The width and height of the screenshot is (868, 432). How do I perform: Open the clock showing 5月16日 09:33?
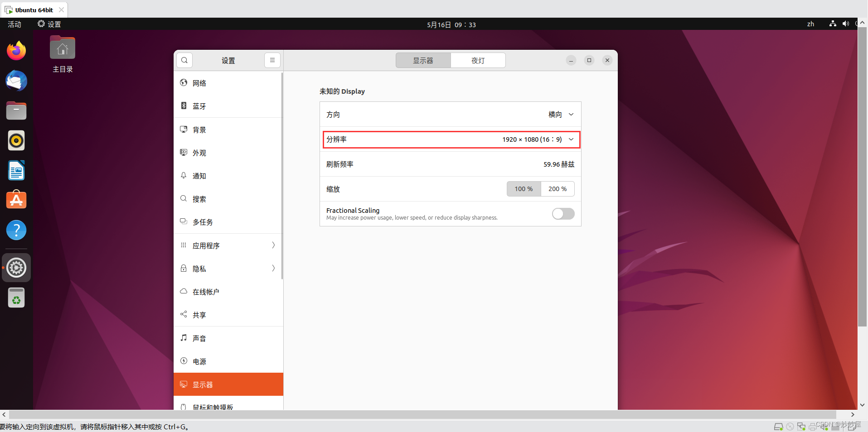(451, 24)
